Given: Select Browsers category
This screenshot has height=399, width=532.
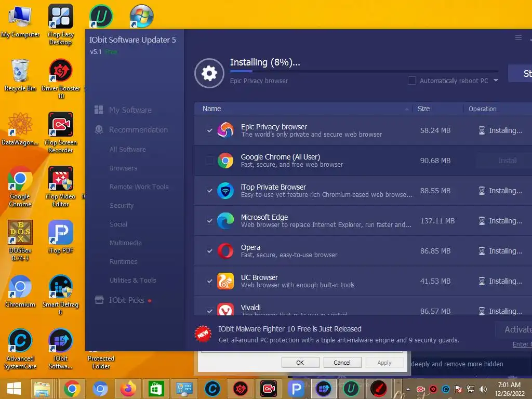Looking at the screenshot, I should [124, 168].
